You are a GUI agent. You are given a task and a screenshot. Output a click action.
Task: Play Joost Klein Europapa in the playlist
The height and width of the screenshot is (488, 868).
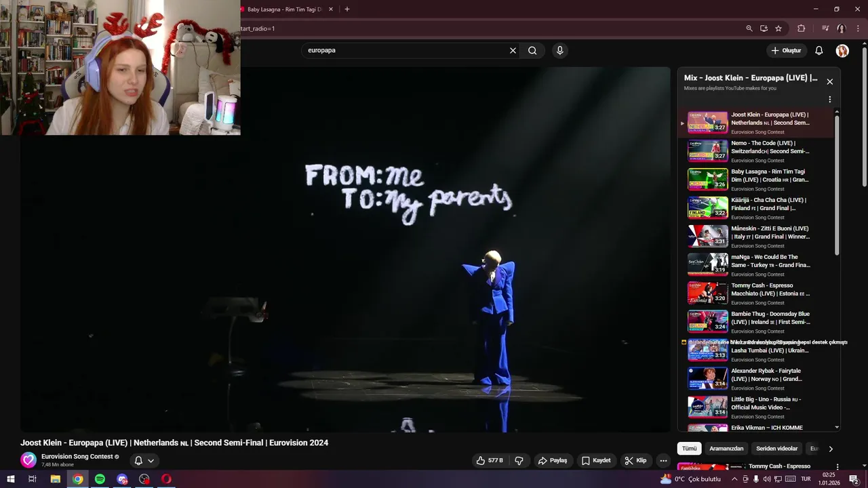click(756, 123)
